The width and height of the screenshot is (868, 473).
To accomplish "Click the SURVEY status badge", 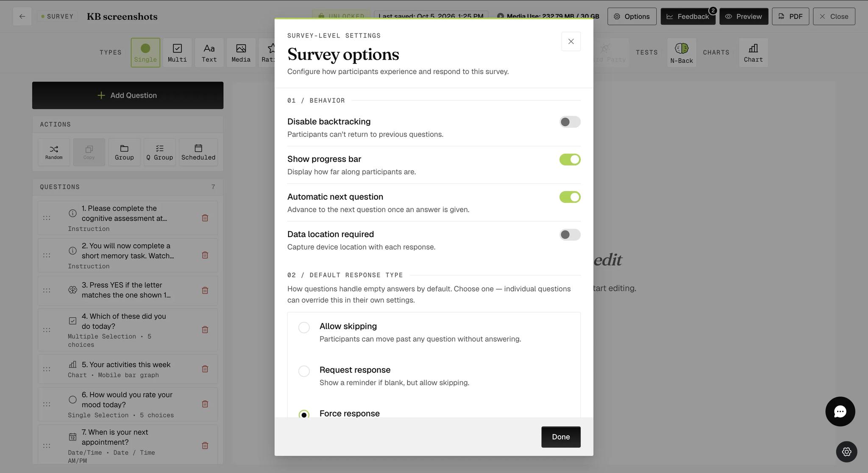I will [x=57, y=17].
